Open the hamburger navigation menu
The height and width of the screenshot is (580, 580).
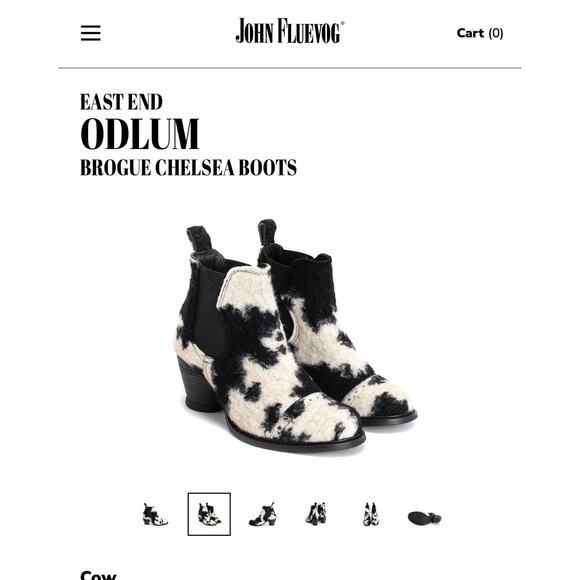(x=91, y=33)
